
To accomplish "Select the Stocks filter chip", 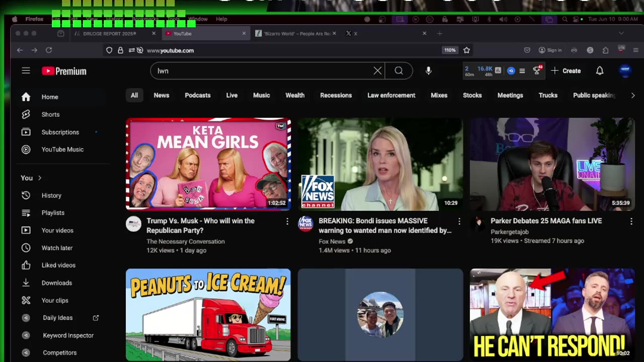I will pos(472,96).
